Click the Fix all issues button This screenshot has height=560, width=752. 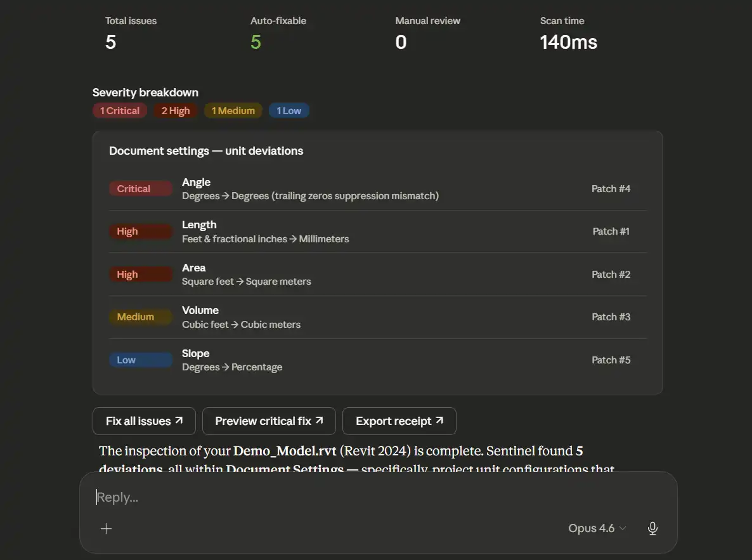click(x=144, y=421)
